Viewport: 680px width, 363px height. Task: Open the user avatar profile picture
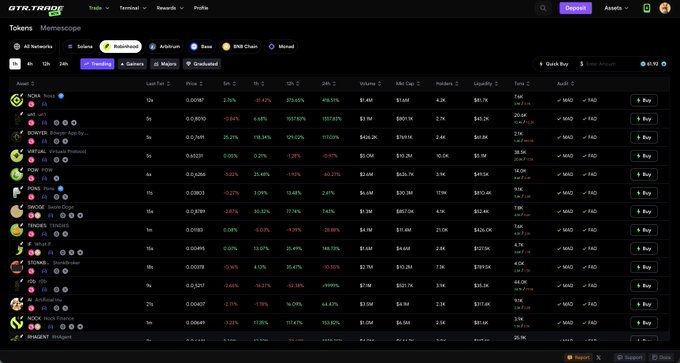[x=664, y=8]
